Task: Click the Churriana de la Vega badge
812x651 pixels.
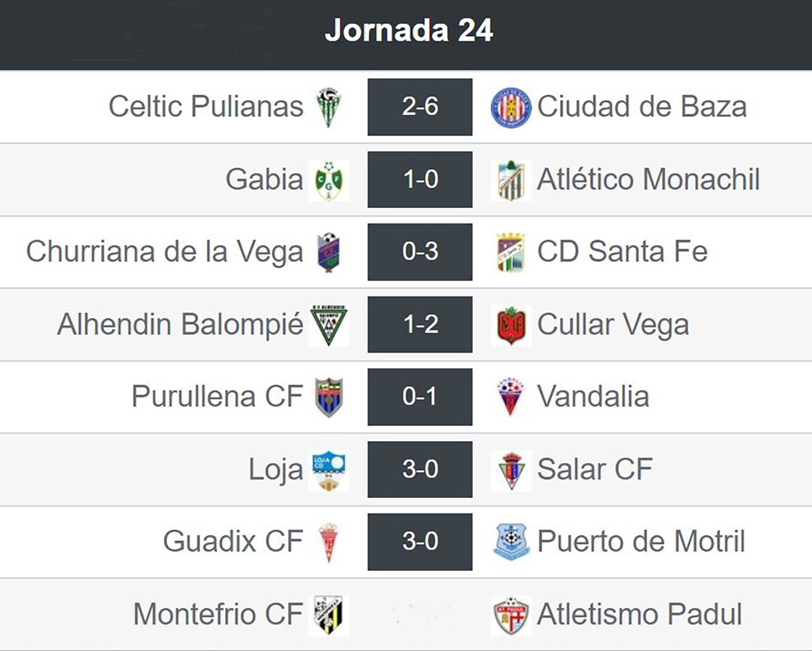Action: (x=328, y=252)
